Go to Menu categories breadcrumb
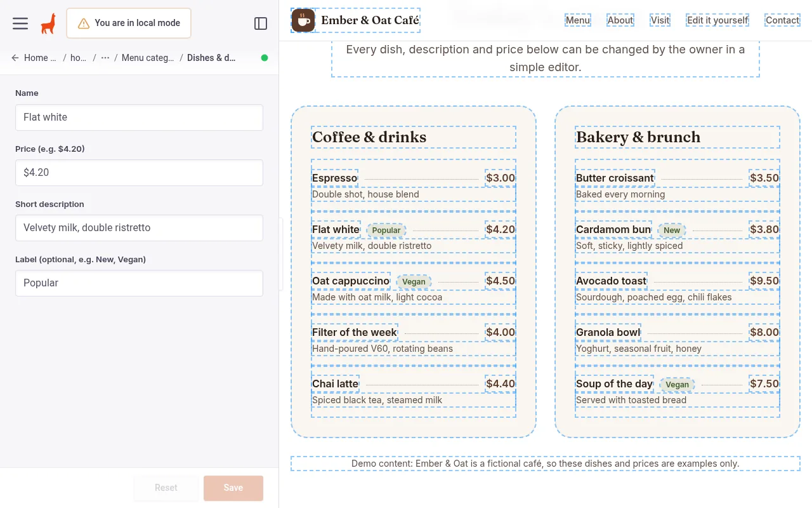 (148, 58)
